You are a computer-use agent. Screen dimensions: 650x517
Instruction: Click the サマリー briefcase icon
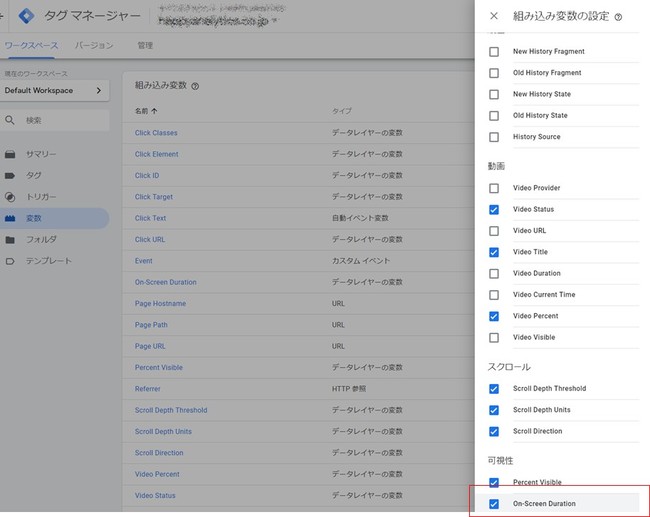pyautogui.click(x=10, y=154)
